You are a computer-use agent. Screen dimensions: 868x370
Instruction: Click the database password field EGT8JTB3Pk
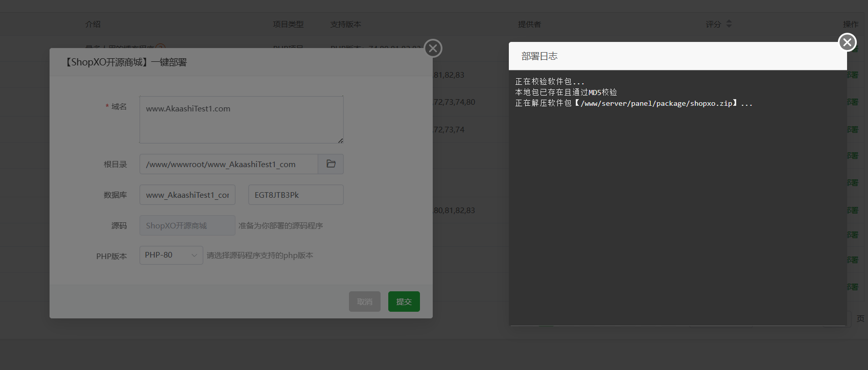click(x=296, y=195)
